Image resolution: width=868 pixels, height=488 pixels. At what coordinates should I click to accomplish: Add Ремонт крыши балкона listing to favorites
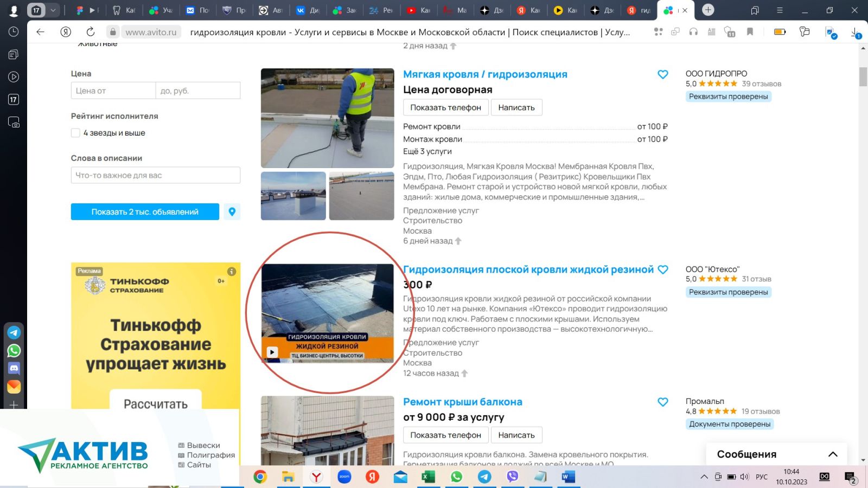coord(662,402)
